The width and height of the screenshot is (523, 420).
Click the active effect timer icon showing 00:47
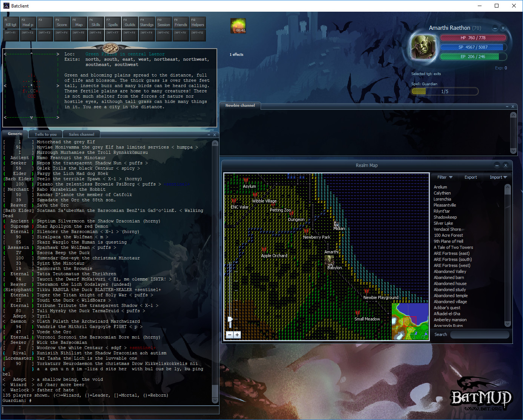(x=238, y=26)
